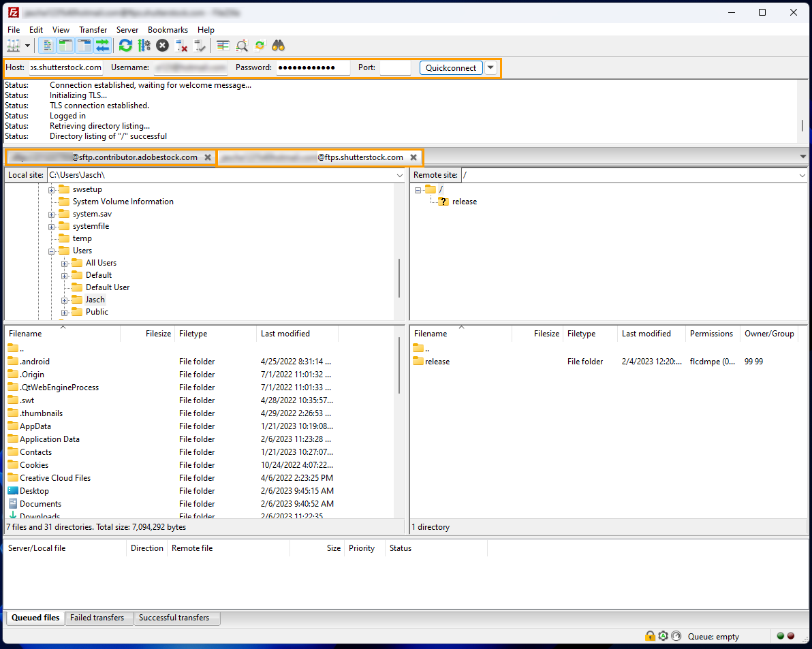Toggle the local directory tree display
Viewport: 812px width, 649px height.
[x=65, y=46]
